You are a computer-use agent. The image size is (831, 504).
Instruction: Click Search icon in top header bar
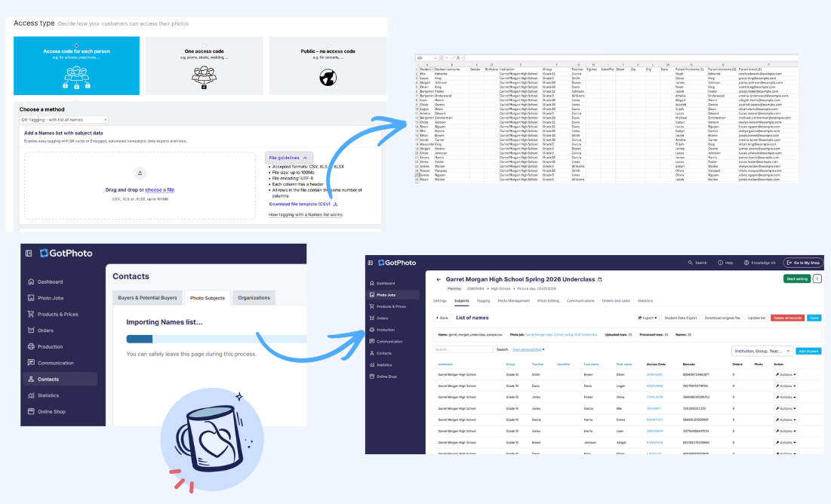pyautogui.click(x=690, y=263)
